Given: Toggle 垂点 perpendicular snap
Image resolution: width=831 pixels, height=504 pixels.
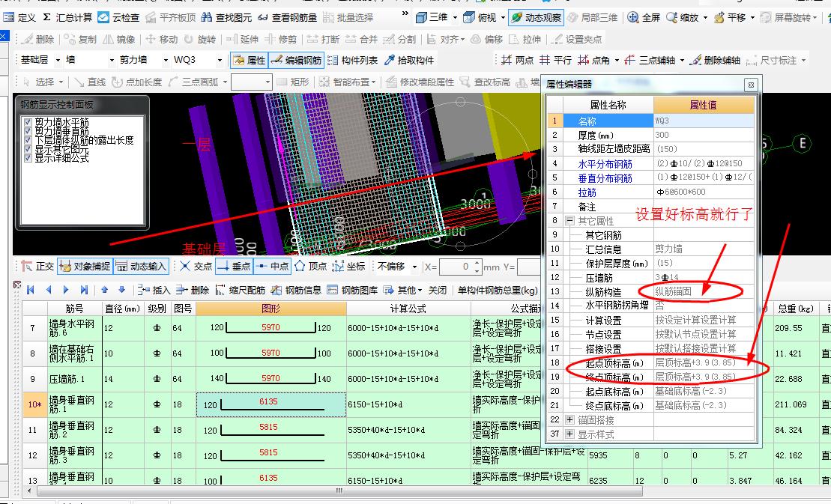Looking at the screenshot, I should 235,267.
